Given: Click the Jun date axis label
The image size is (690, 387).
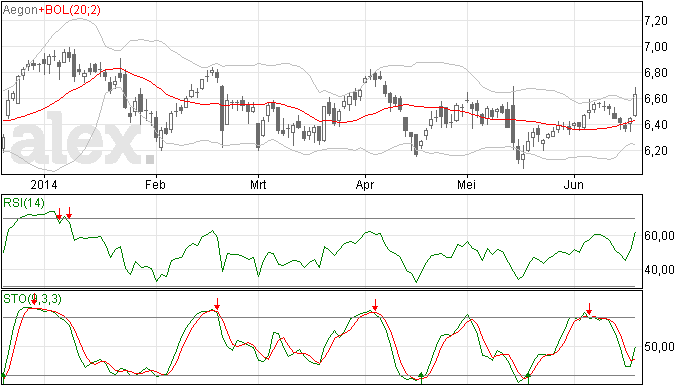Looking at the screenshot, I should pyautogui.click(x=574, y=184).
